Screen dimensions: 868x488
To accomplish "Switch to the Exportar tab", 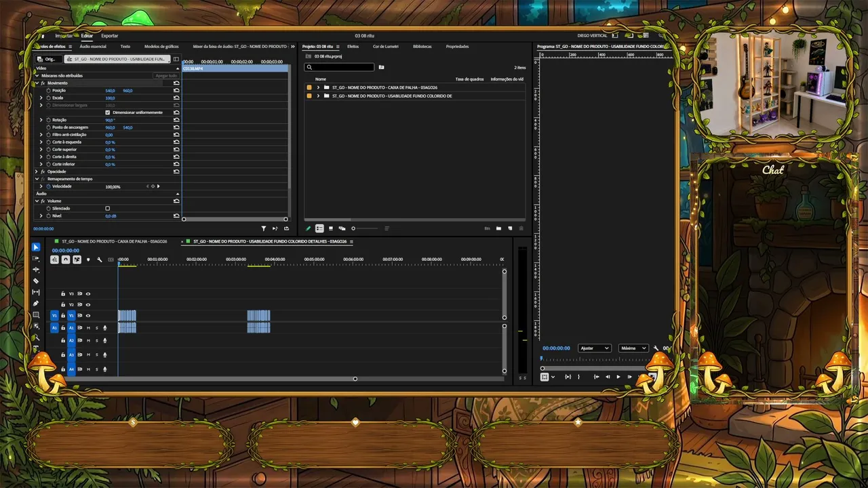I will point(109,35).
